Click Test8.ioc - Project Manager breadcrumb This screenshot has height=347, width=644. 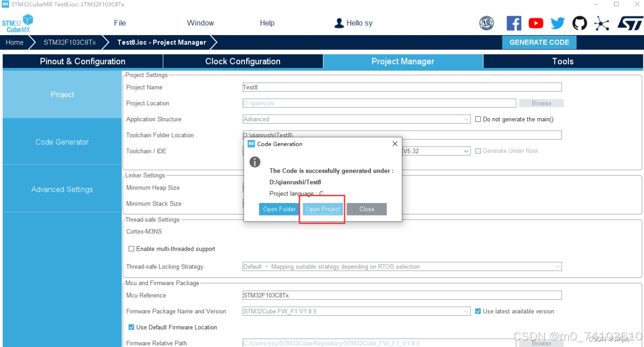pos(161,42)
